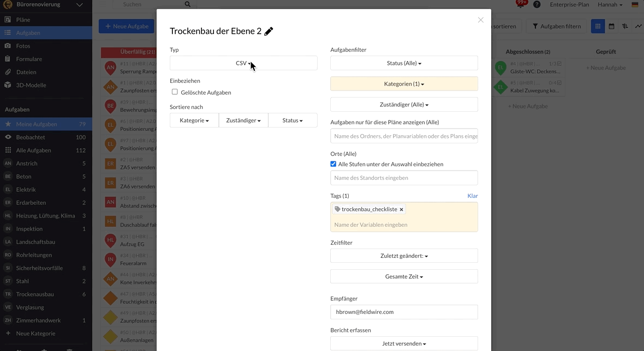This screenshot has height=351, width=644.
Task: Enable Gelöschte Aufgaben checkbox
Action: (x=175, y=92)
